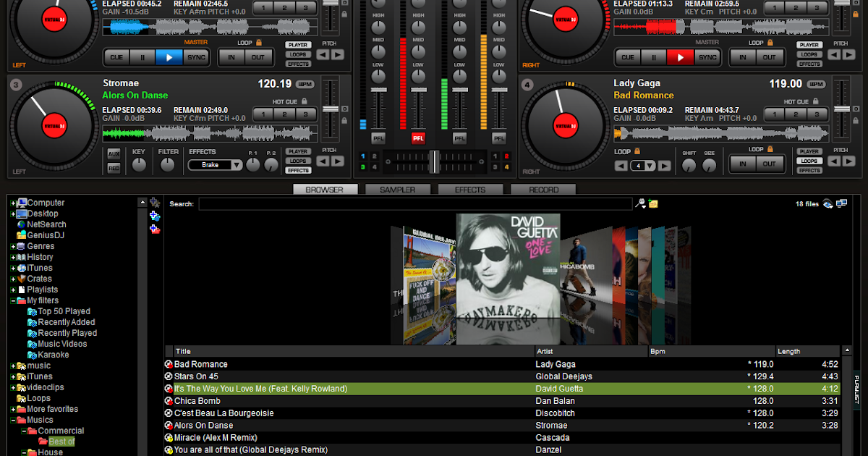Select the Chica Bomb track row
Screen dimensions: 868x456
coord(503,400)
